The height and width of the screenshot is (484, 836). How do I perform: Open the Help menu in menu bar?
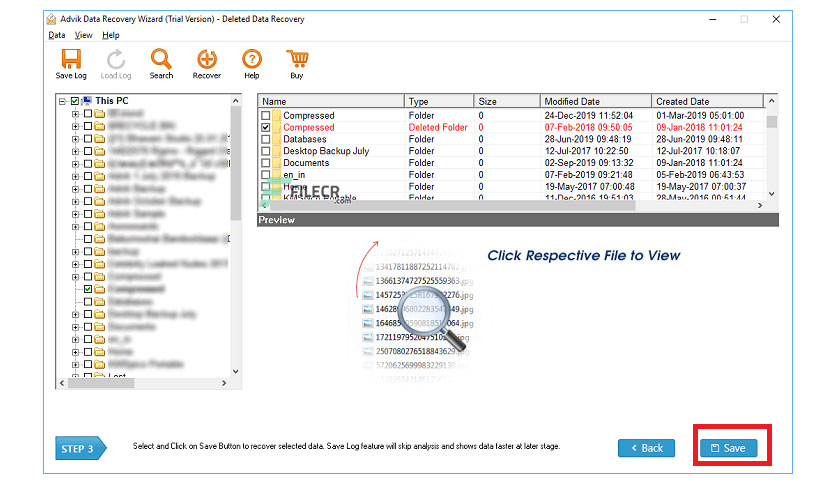(x=111, y=35)
